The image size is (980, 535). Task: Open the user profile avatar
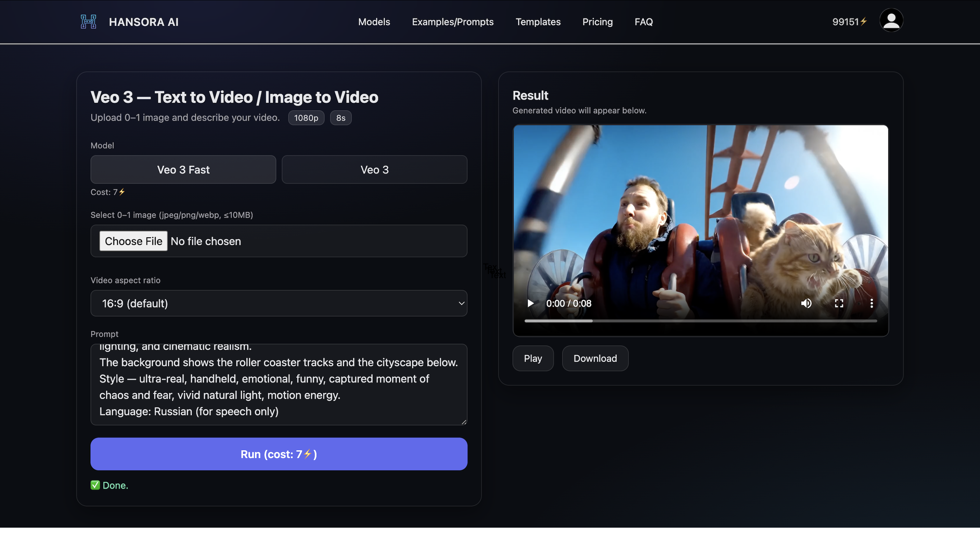pyautogui.click(x=891, y=21)
